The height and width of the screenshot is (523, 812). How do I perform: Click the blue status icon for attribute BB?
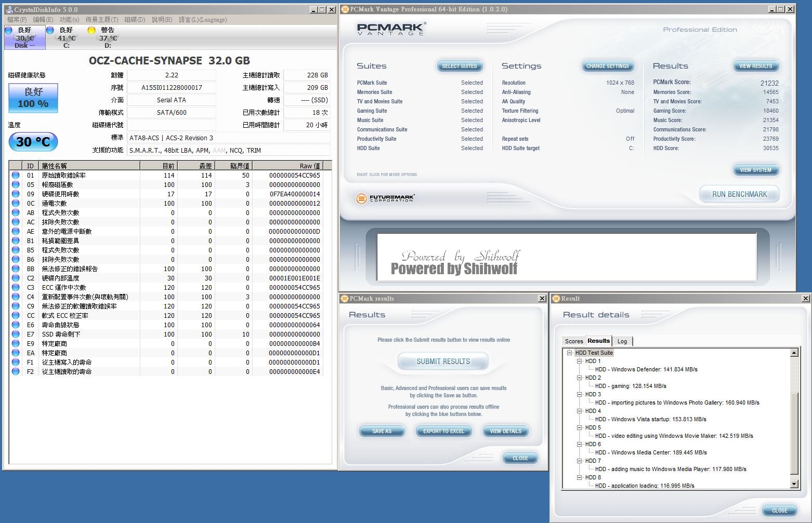coord(16,269)
